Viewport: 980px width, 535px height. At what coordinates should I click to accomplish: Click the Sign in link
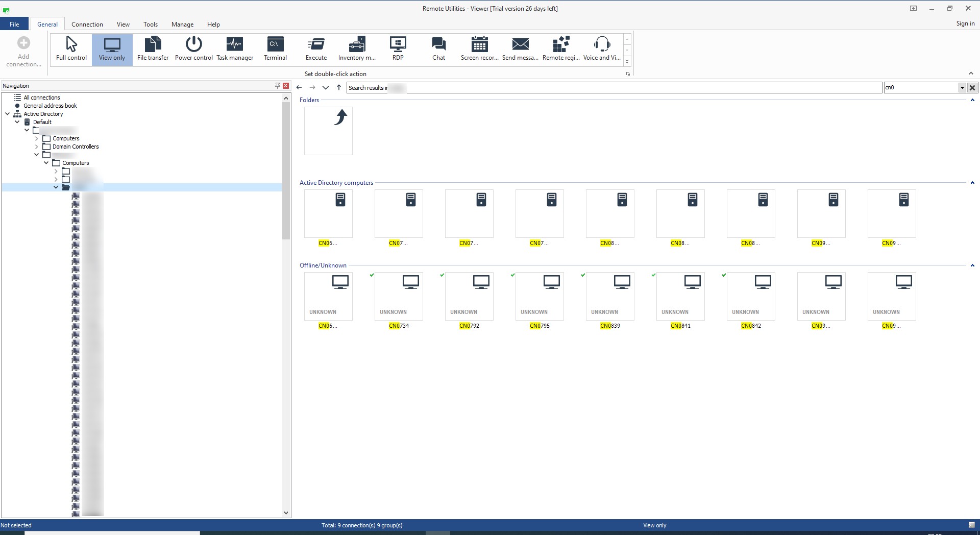(x=965, y=23)
